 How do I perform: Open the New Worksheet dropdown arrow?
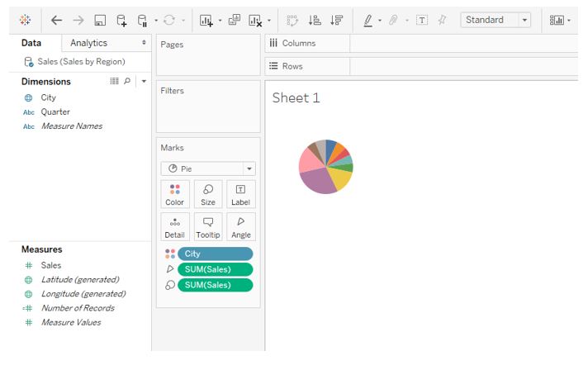click(220, 21)
